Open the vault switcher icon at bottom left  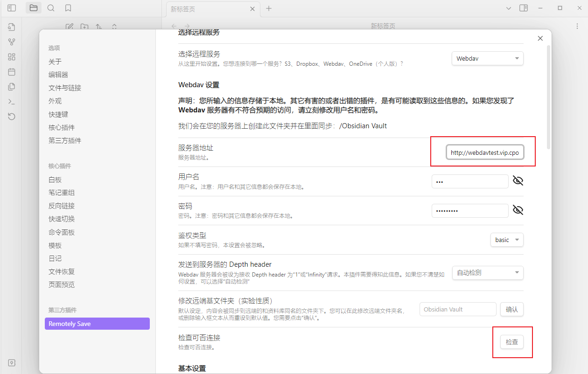tap(12, 362)
